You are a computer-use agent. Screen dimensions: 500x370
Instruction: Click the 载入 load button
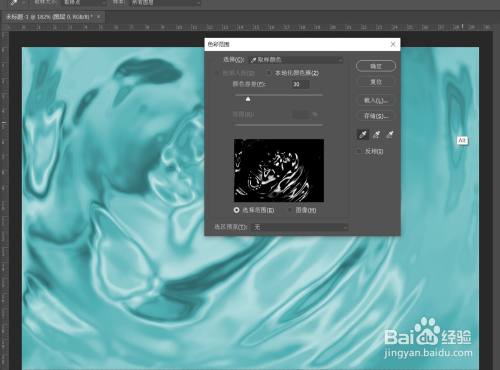(x=376, y=100)
